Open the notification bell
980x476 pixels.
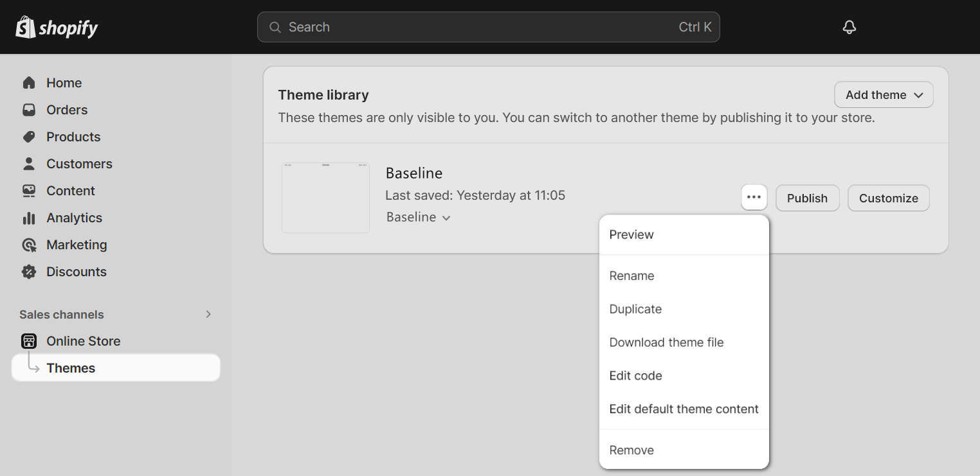(849, 27)
